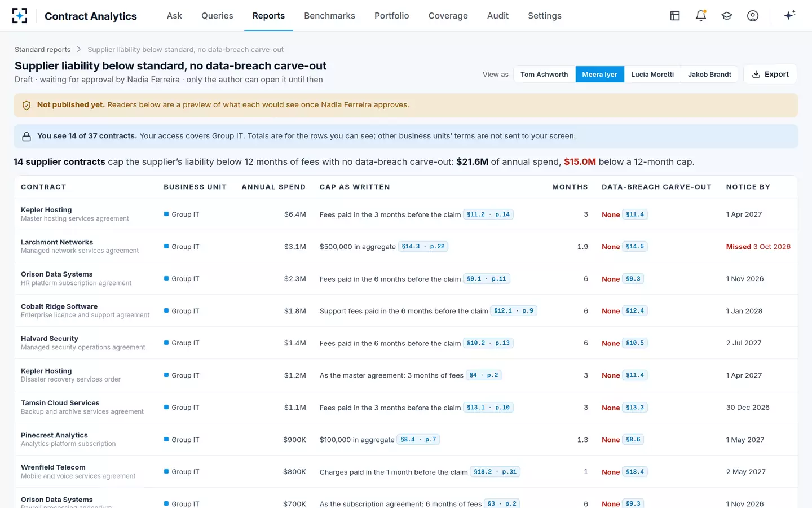Open carve-out citation §10.5 for Halvard Security
Image resolution: width=812 pixels, height=508 pixels.
[635, 343]
